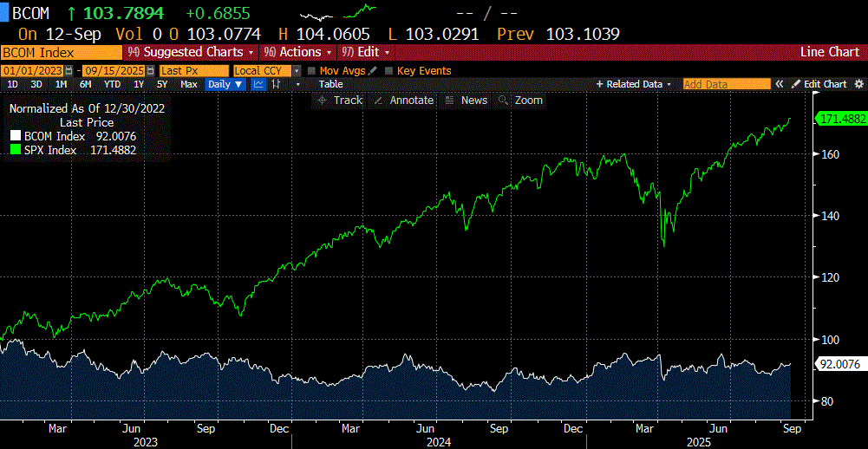Open the Edit dropdown menu

[x=365, y=52]
